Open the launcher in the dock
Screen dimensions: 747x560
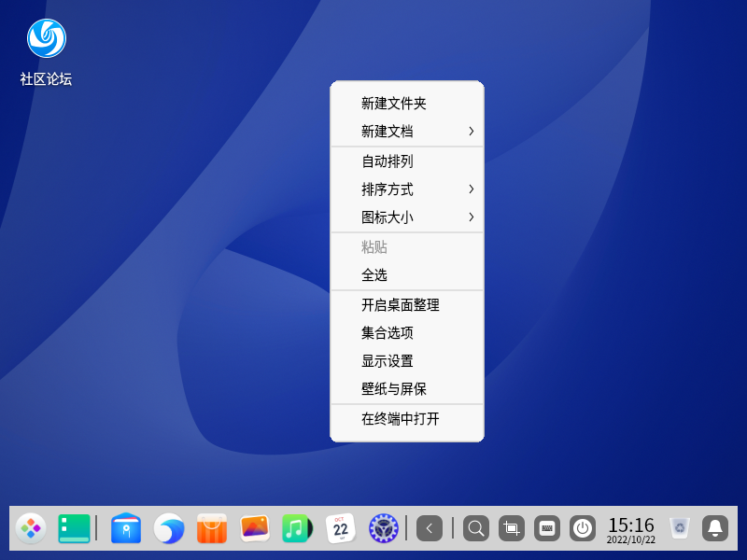(x=31, y=528)
